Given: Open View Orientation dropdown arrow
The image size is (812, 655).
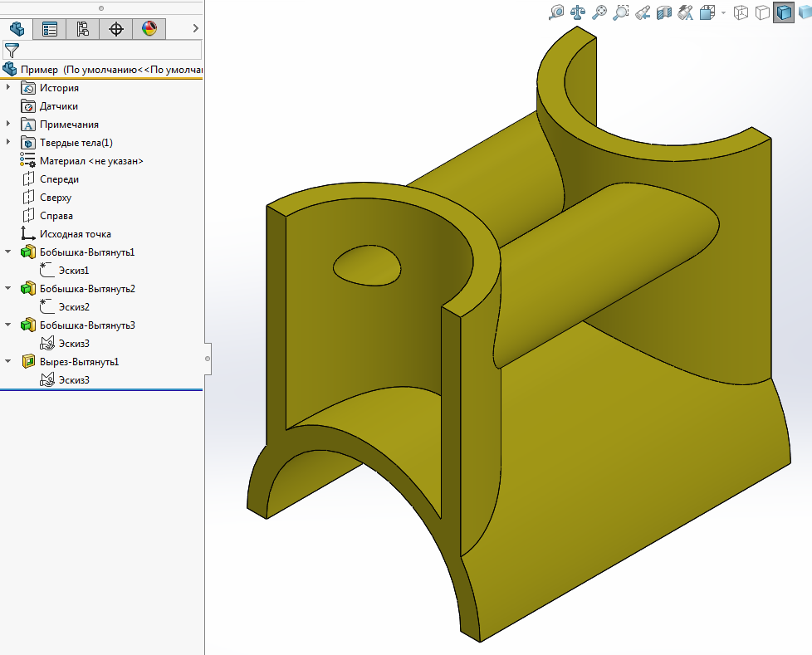Looking at the screenshot, I should (x=723, y=13).
